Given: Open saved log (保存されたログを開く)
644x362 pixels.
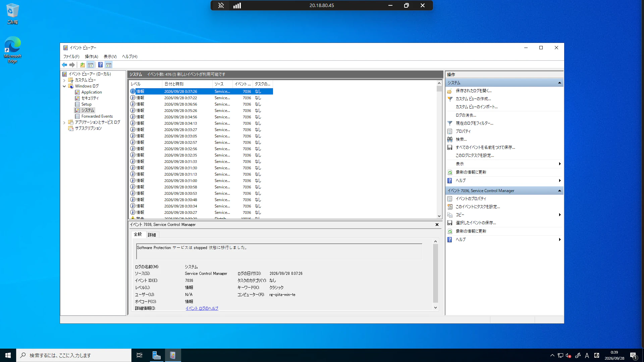Looking at the screenshot, I should (473, 91).
